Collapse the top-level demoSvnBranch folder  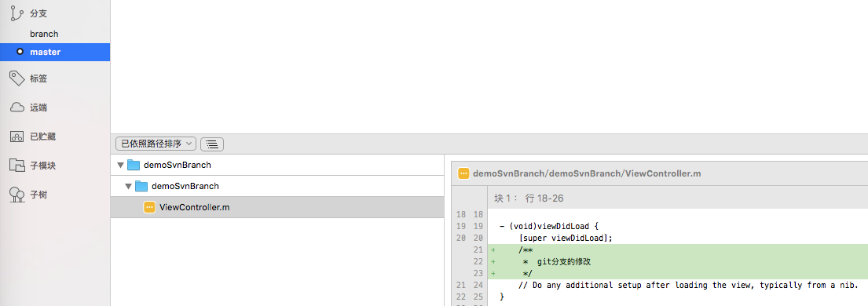(x=120, y=165)
